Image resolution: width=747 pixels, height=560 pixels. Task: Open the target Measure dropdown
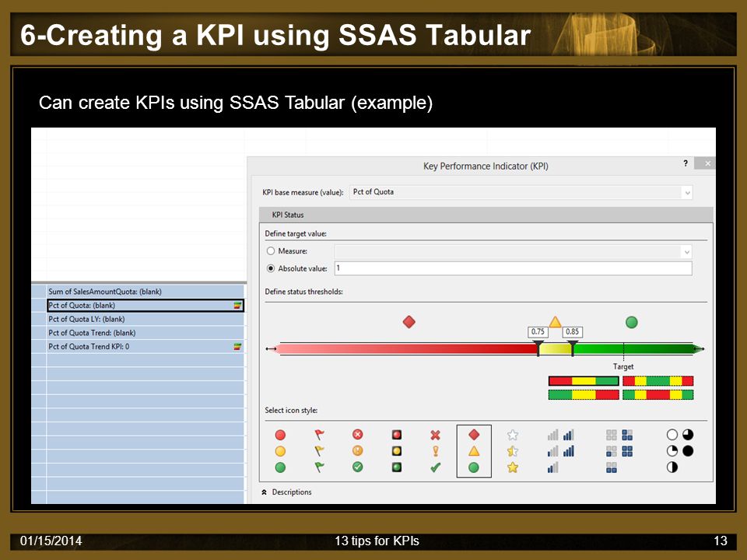(686, 252)
